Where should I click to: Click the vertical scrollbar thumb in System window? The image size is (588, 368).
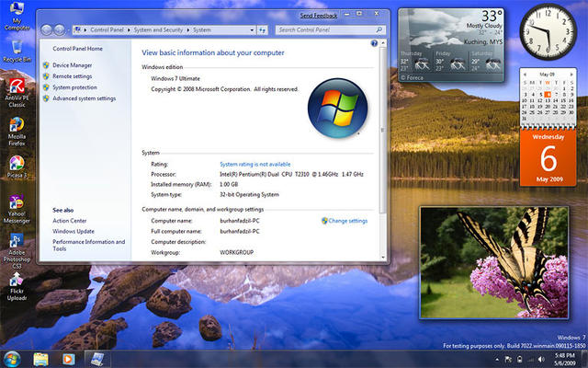coord(383,130)
